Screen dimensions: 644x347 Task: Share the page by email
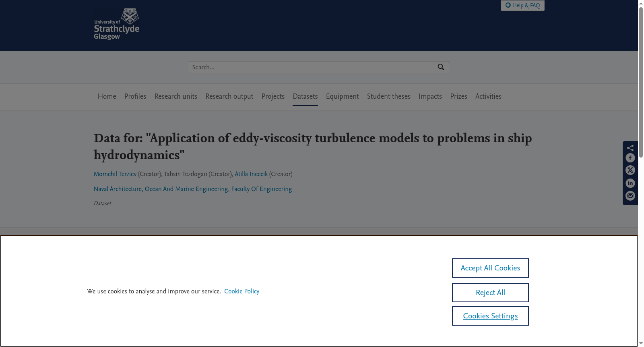pos(630,196)
